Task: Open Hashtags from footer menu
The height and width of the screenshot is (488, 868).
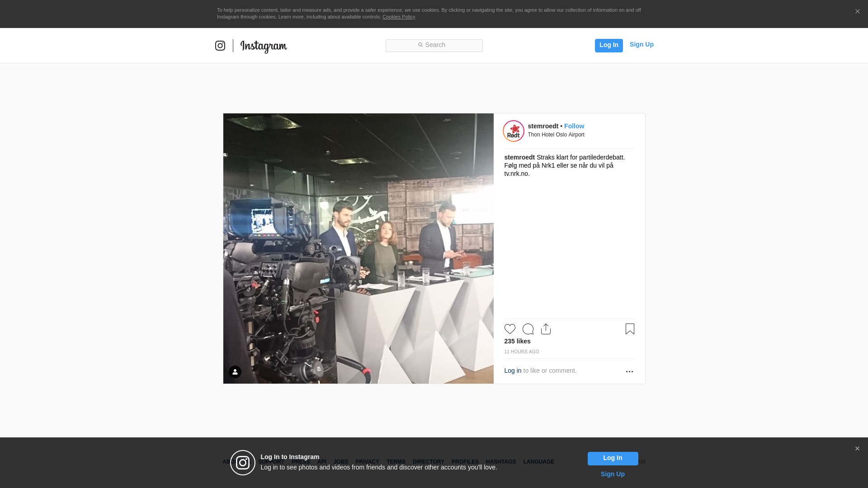Action: pyautogui.click(x=500, y=462)
